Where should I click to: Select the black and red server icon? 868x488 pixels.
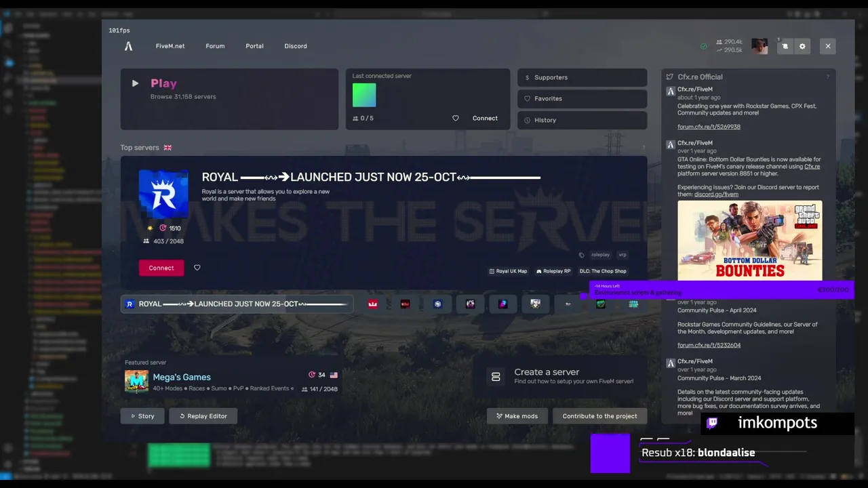pyautogui.click(x=405, y=304)
